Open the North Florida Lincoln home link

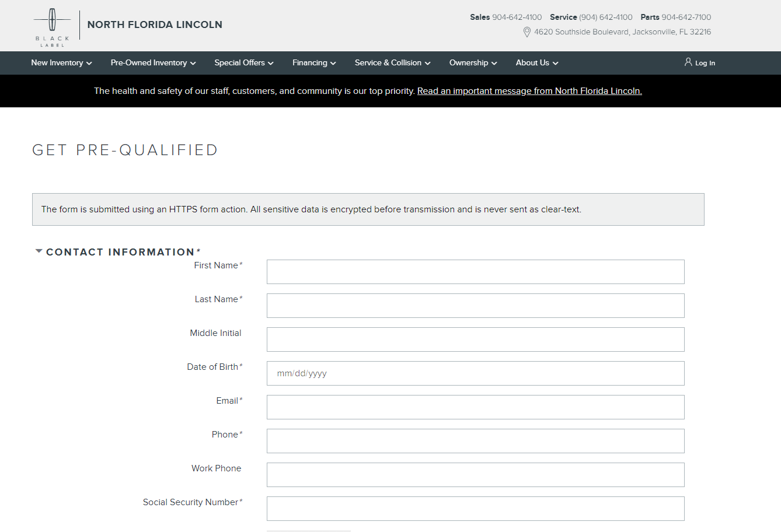155,24
